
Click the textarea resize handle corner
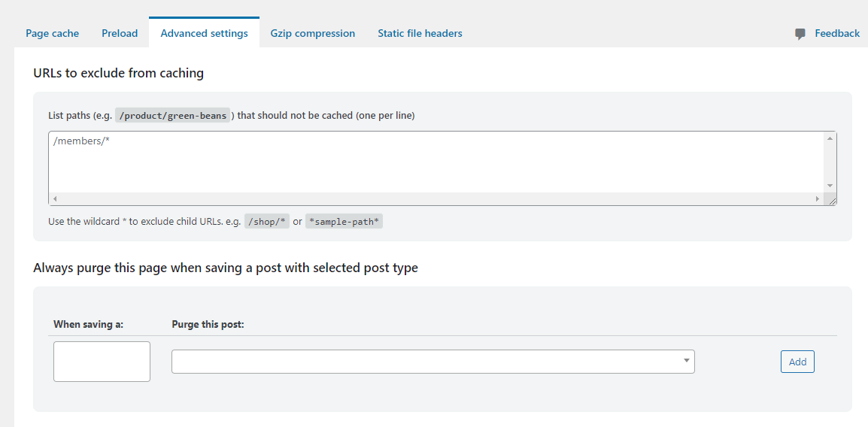[831, 200]
